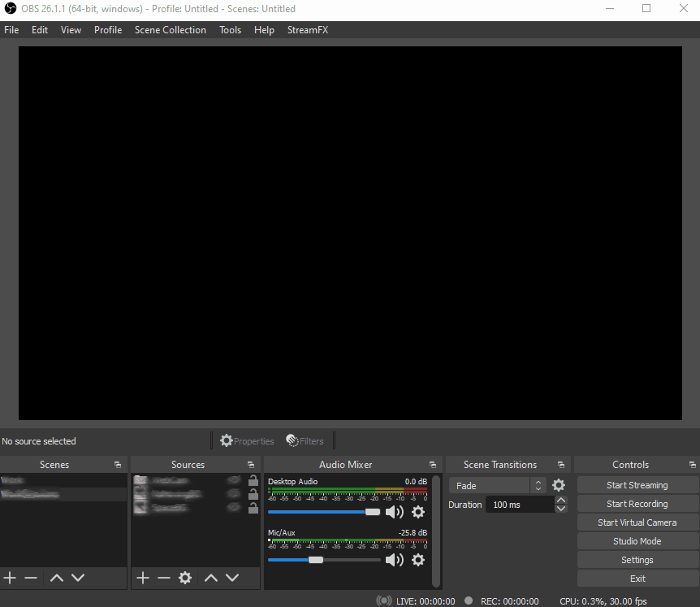Remove the selected scene with the Scenes minus icon
This screenshot has width=700, height=607.
(31, 578)
